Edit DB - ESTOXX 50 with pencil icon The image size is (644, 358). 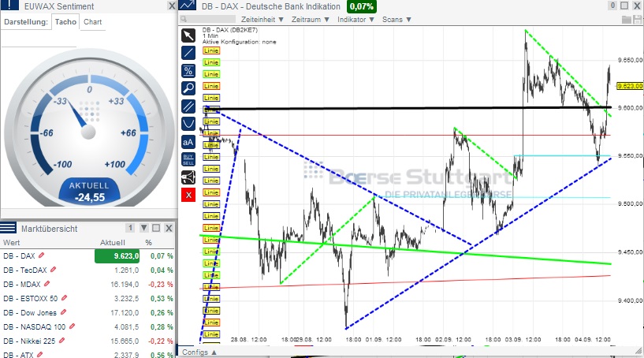[x=64, y=298]
